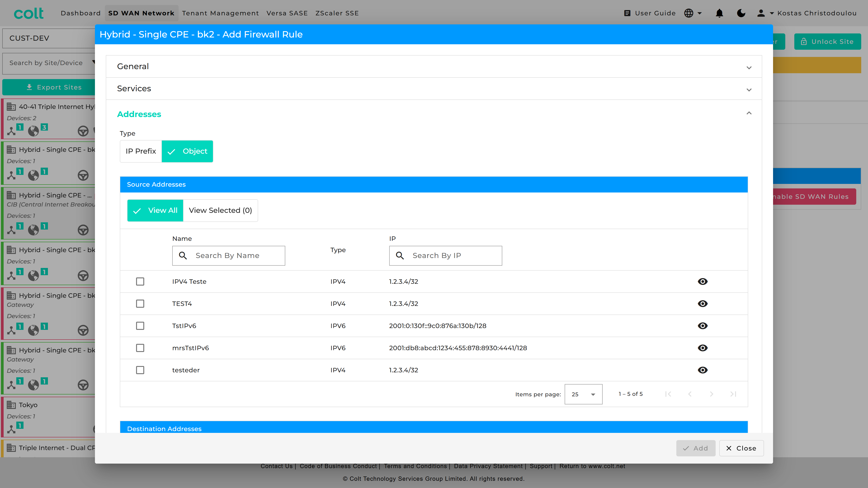Viewport: 868px width, 488px height.
Task: Tick the testeder checkbox
Action: pos(140,370)
